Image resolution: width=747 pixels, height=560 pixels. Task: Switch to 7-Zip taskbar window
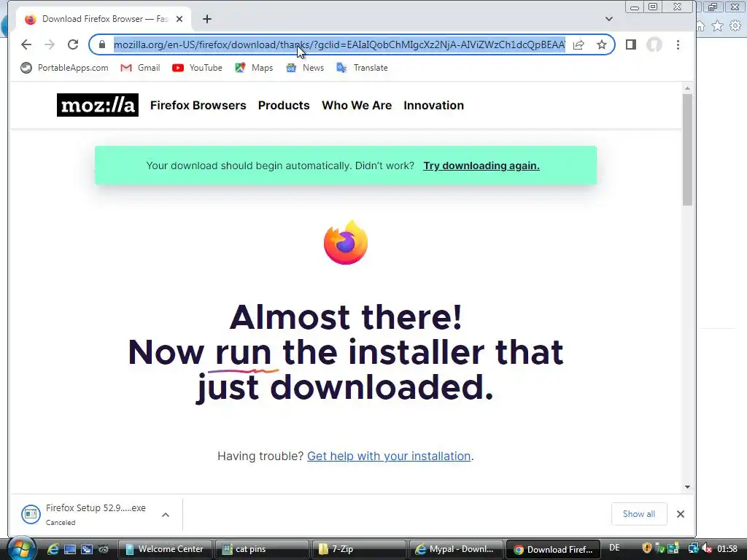point(359,549)
